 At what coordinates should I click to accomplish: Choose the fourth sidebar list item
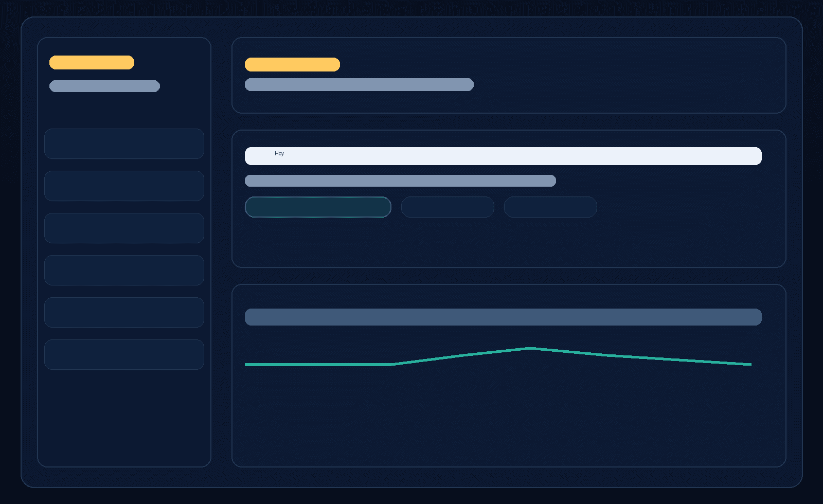pyautogui.click(x=124, y=270)
